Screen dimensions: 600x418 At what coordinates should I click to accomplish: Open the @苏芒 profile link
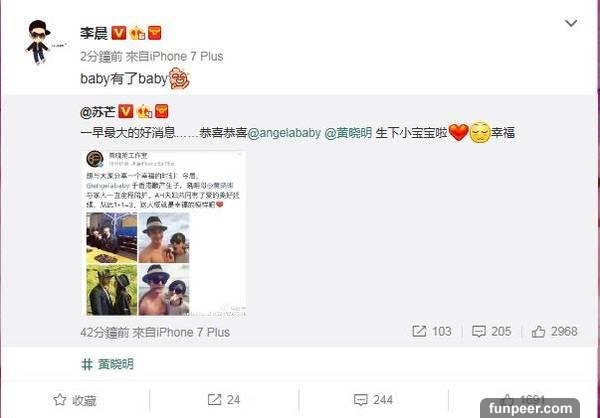[98, 112]
